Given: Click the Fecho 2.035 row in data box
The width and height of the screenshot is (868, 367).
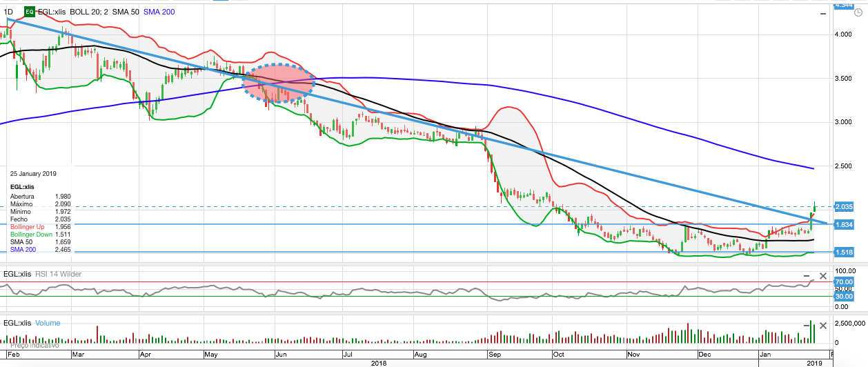Looking at the screenshot, I should (42, 219).
